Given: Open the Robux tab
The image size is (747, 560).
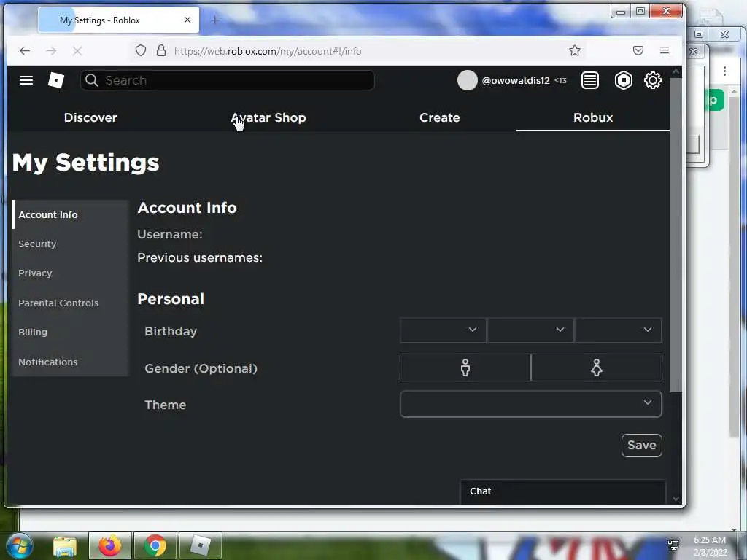Looking at the screenshot, I should (593, 117).
